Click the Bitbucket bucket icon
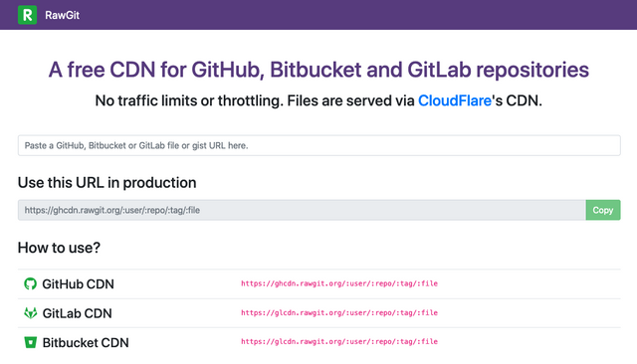The image size is (637, 364). click(x=31, y=342)
